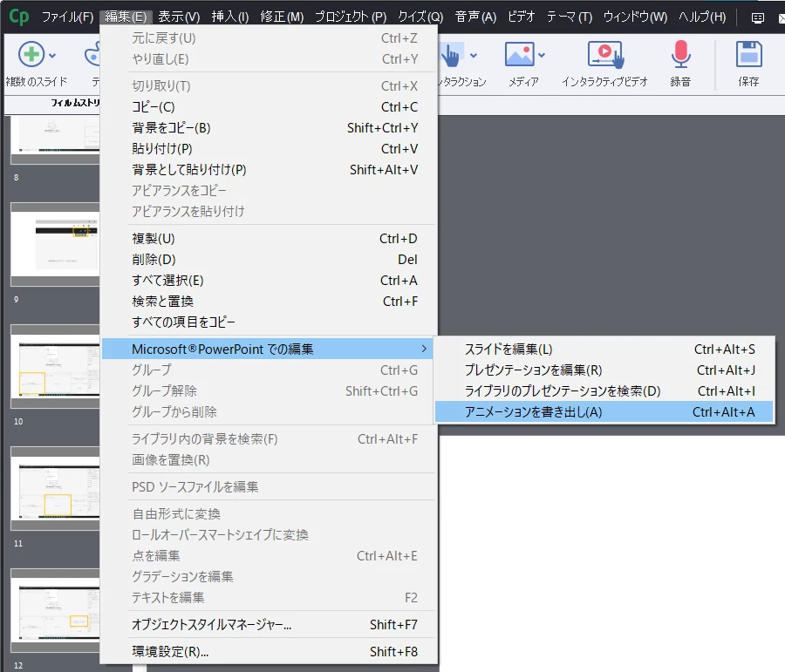
Task: Select slide 9 thumbnail in filmstrip
Action: coord(56,244)
